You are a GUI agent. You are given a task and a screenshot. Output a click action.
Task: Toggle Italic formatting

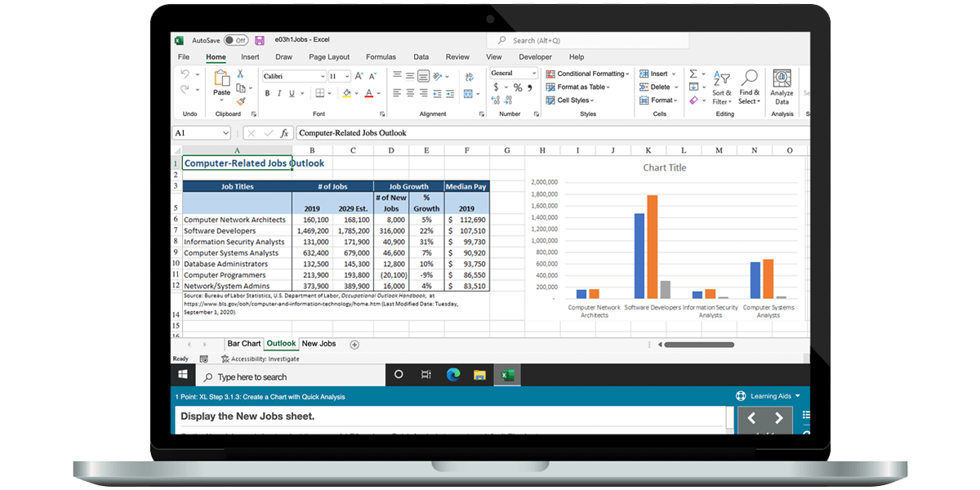(x=279, y=93)
